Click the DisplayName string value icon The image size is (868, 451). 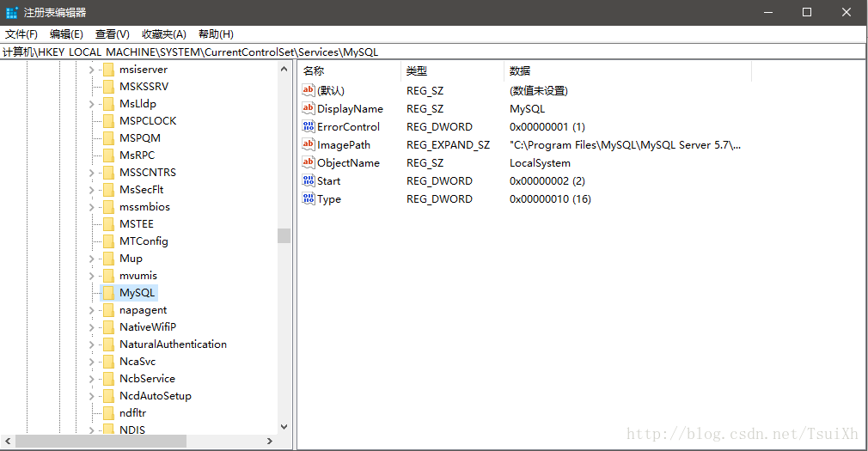tap(309, 108)
